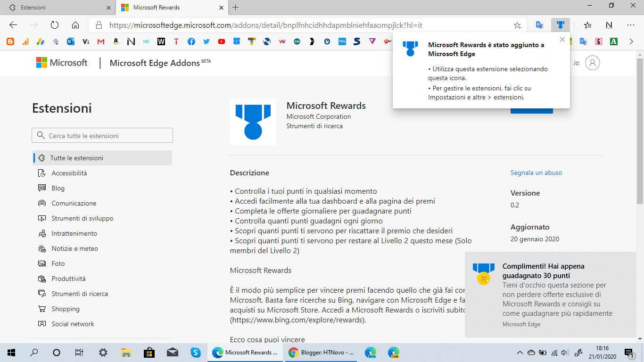644x362 pixels.
Task: Refresh the current page
Action: click(x=55, y=25)
